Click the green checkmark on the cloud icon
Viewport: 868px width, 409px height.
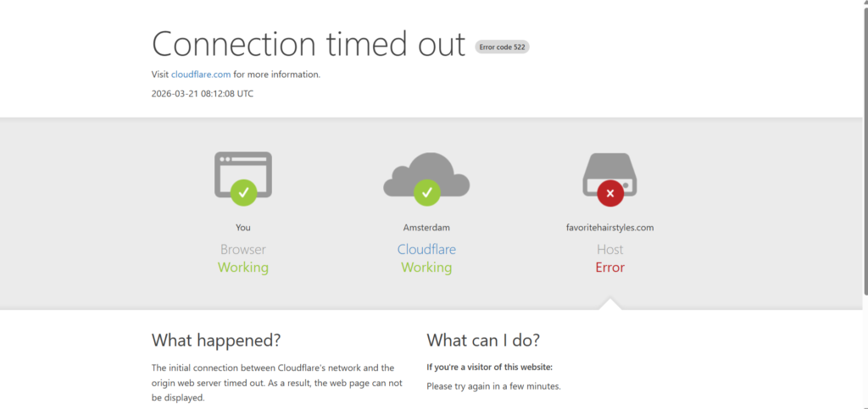[x=426, y=193]
